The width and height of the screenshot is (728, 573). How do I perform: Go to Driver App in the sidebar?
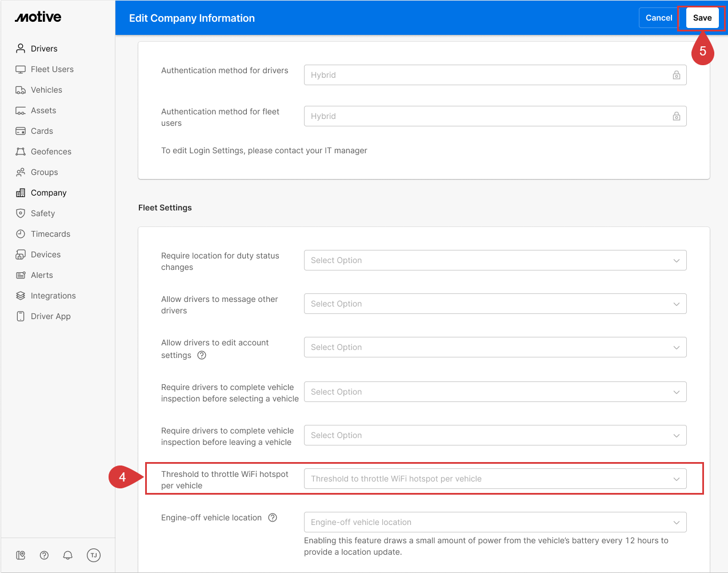[51, 316]
